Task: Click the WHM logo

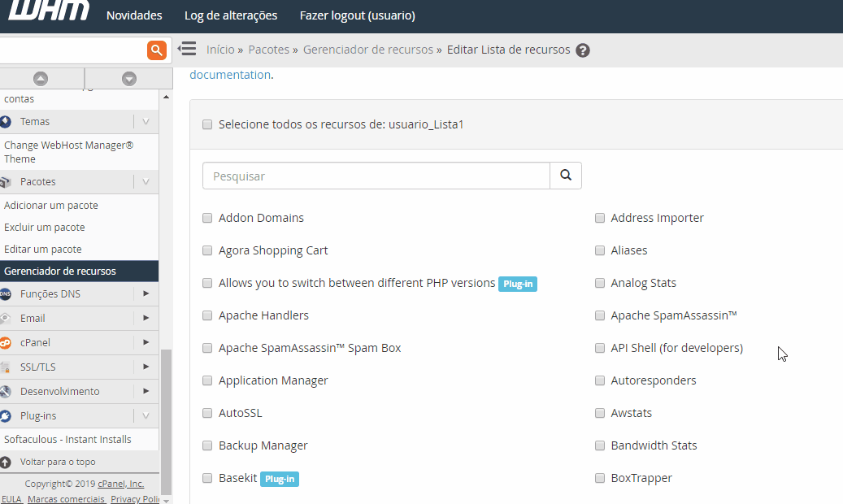Action: pyautogui.click(x=49, y=11)
